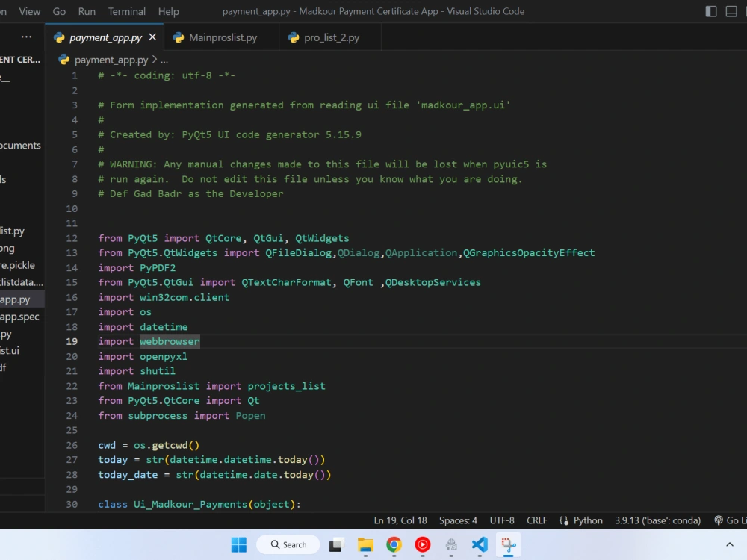Viewport: 747px width, 560px height.
Task: Click payment_app.py in the breadcrumb
Action: 111,60
